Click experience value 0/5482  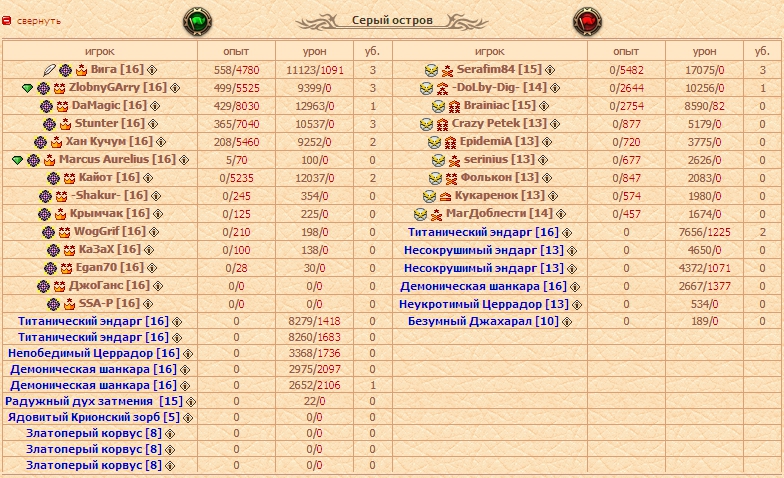[626, 70]
